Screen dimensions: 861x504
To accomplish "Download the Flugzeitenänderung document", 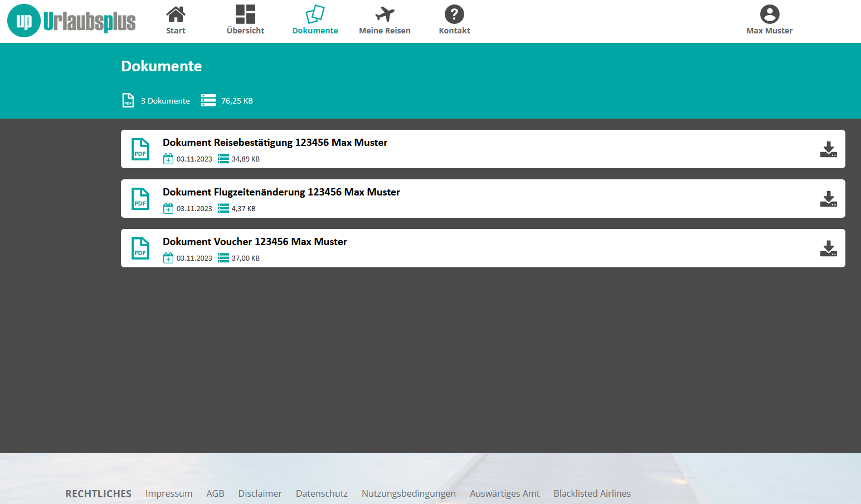I will click(828, 199).
